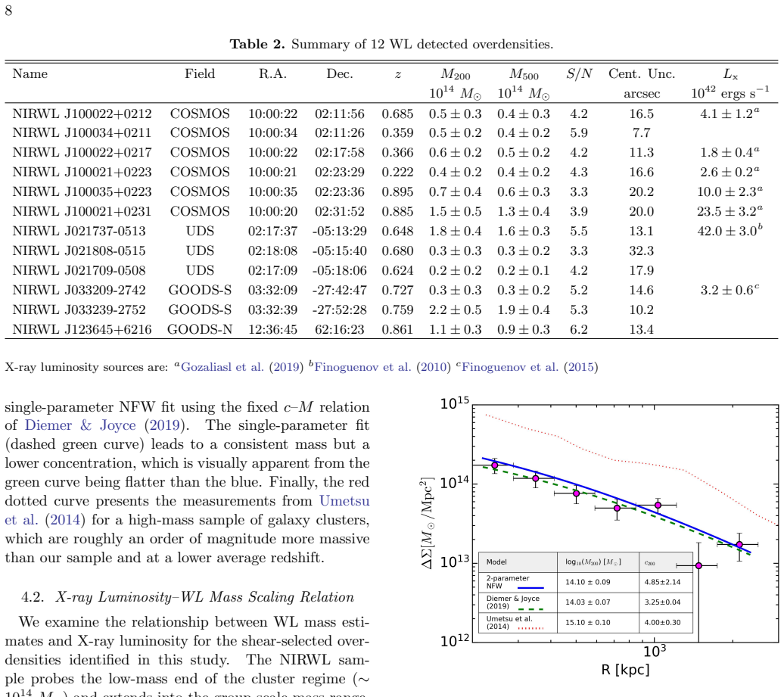This screenshot has height=697, width=784.
Task: Click the legend concentration 4.85±2.14
Action: [x=662, y=582]
